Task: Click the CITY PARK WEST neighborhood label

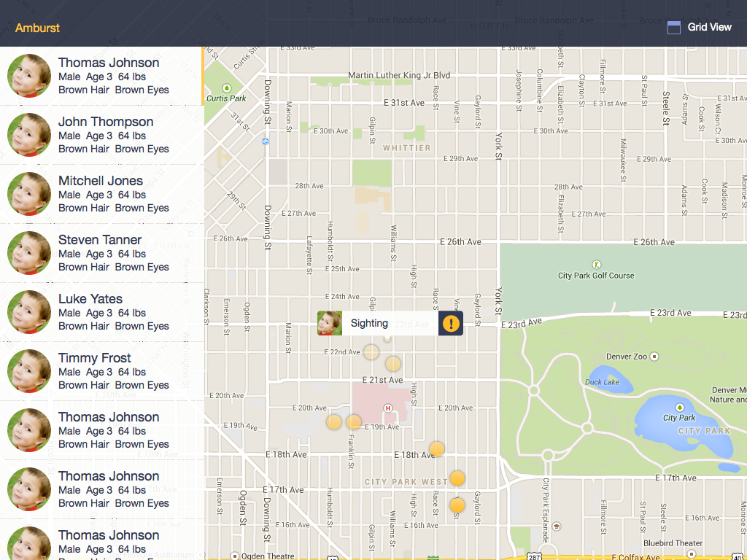Action: 406,482
